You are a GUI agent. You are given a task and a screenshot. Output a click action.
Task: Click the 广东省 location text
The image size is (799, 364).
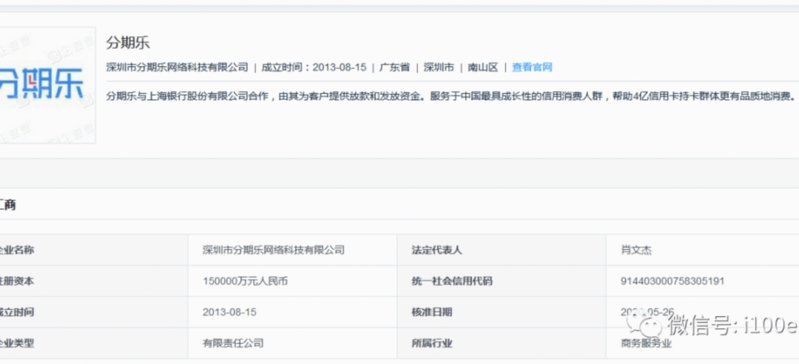[394, 67]
